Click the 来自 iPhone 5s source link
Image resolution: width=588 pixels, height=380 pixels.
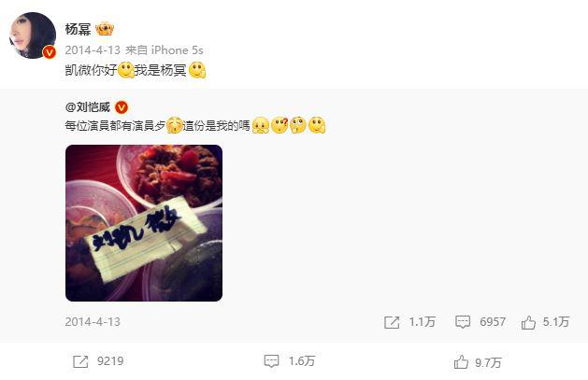pyautogui.click(x=165, y=50)
